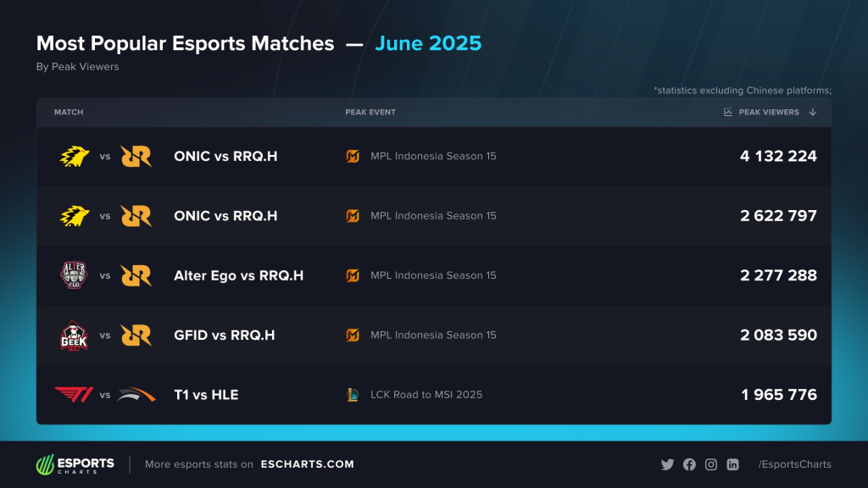Screen dimensions: 868x488
Task: Click the League of Legends icon beside LCK
Action: click(x=353, y=395)
